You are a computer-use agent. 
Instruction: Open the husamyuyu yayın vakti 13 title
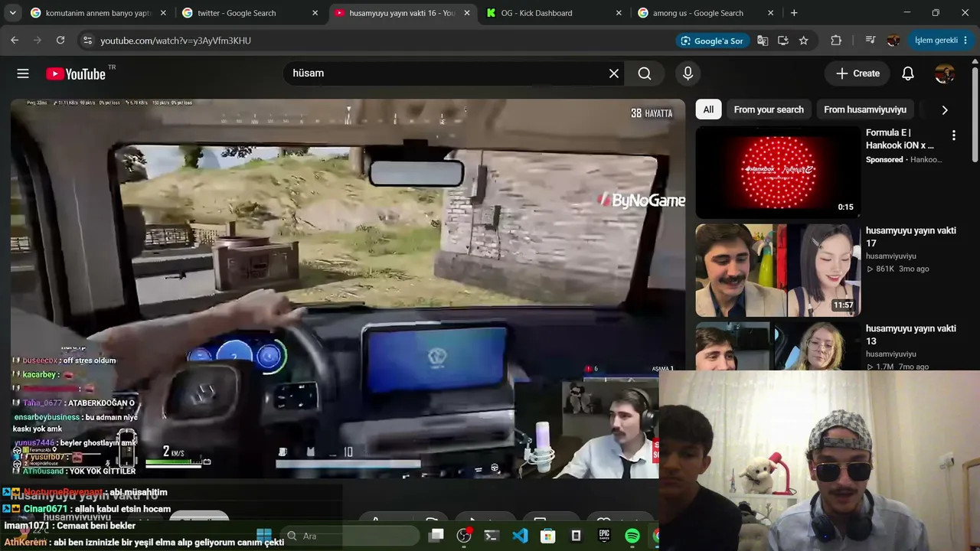pyautogui.click(x=911, y=334)
